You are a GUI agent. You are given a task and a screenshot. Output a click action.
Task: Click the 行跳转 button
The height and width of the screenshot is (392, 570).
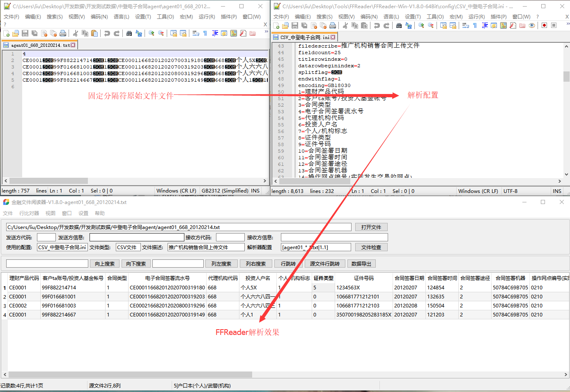click(x=288, y=264)
